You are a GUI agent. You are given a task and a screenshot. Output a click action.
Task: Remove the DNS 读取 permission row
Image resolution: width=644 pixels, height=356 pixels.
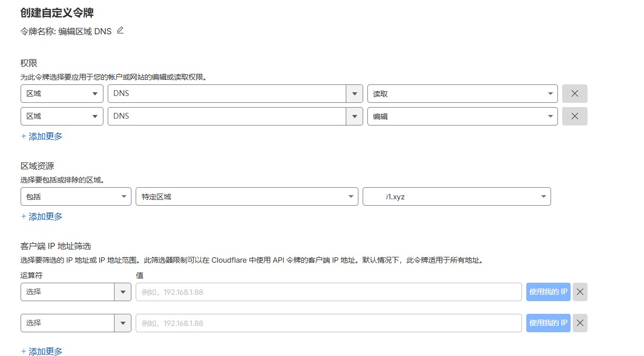574,94
